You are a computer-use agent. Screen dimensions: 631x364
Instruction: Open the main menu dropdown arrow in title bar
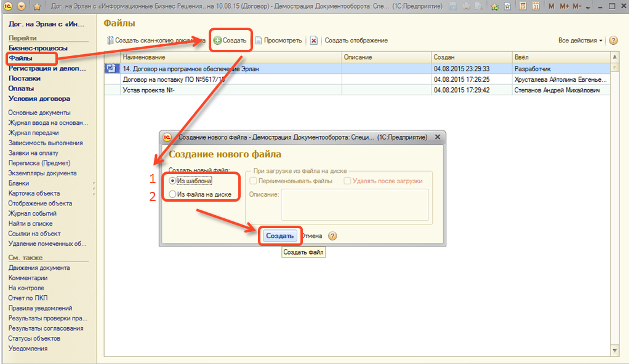22,7
